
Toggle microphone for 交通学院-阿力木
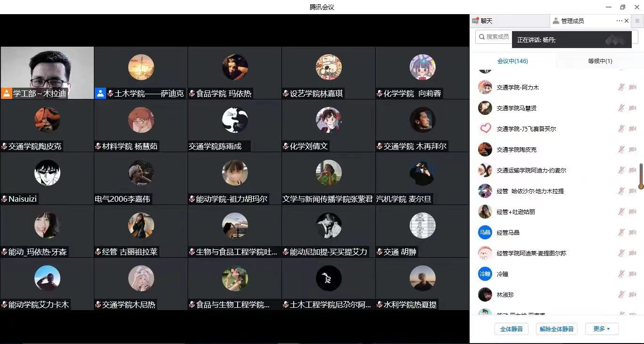click(x=621, y=88)
